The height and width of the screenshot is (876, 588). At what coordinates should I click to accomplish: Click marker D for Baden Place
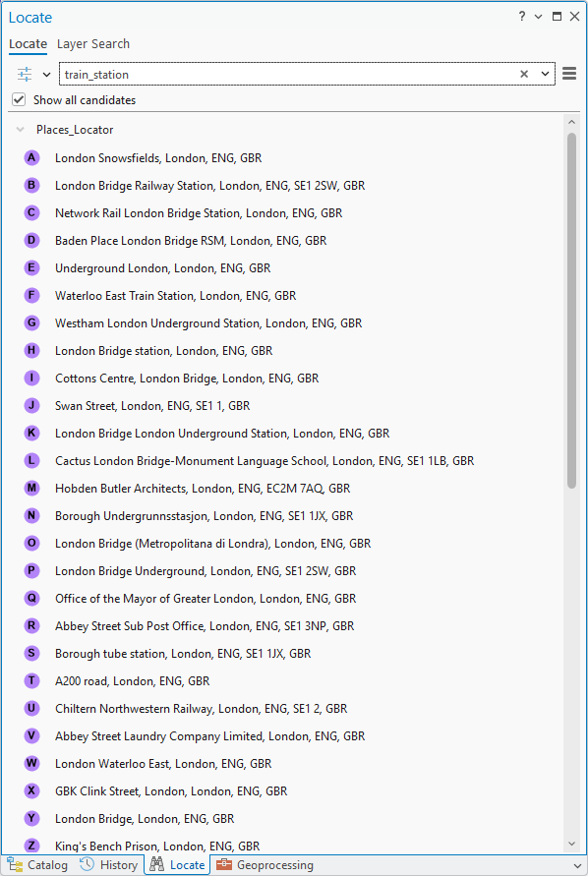tap(31, 241)
